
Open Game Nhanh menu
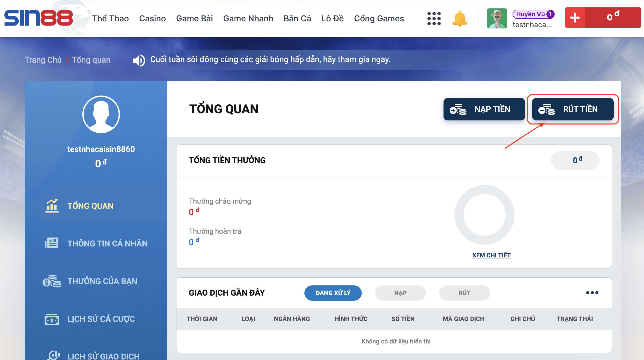248,19
